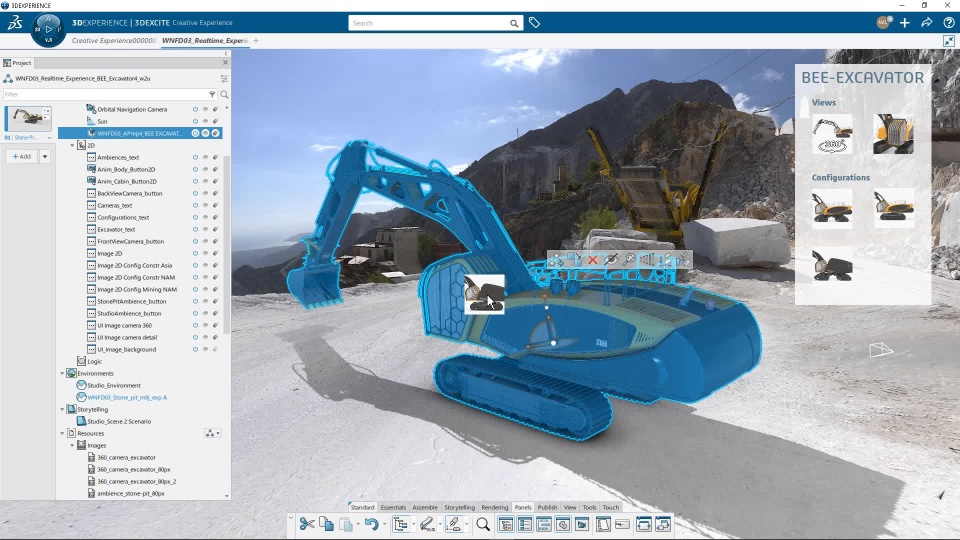
Task: Click the Paste clipboard icon in bottom toolbar
Action: pyautogui.click(x=346, y=524)
